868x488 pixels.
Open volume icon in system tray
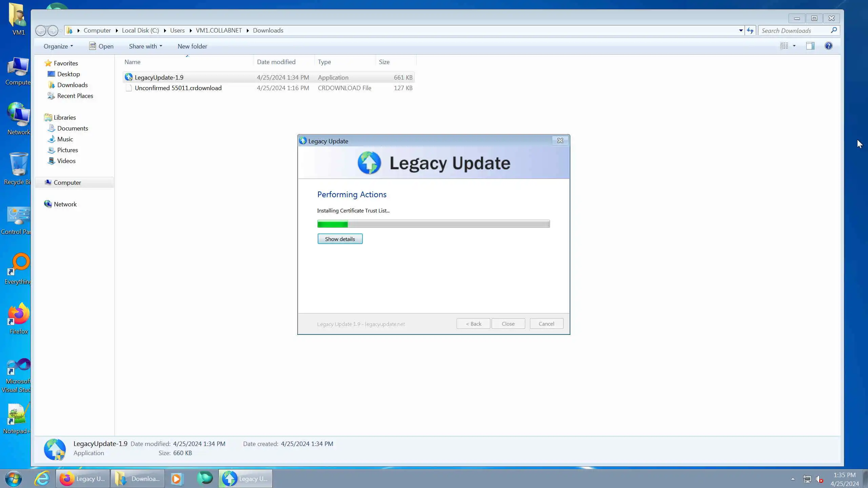click(x=819, y=479)
